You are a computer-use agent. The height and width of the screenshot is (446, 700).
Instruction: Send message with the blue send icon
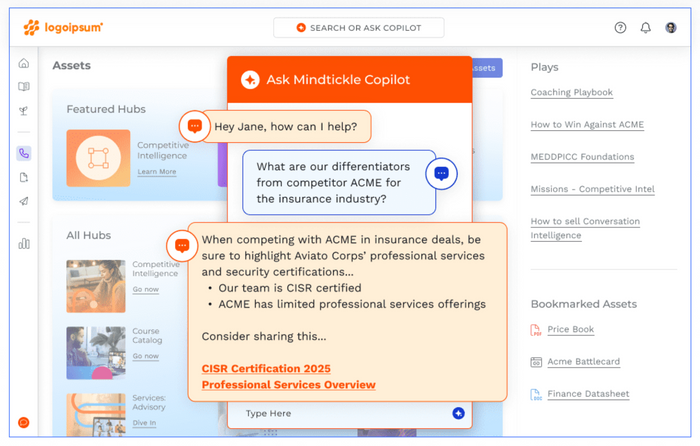click(x=458, y=413)
